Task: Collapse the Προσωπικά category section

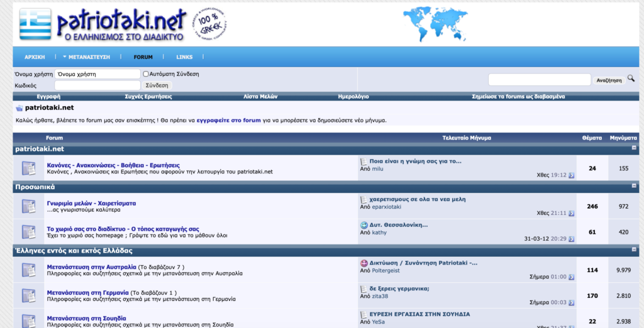Action: (x=634, y=187)
